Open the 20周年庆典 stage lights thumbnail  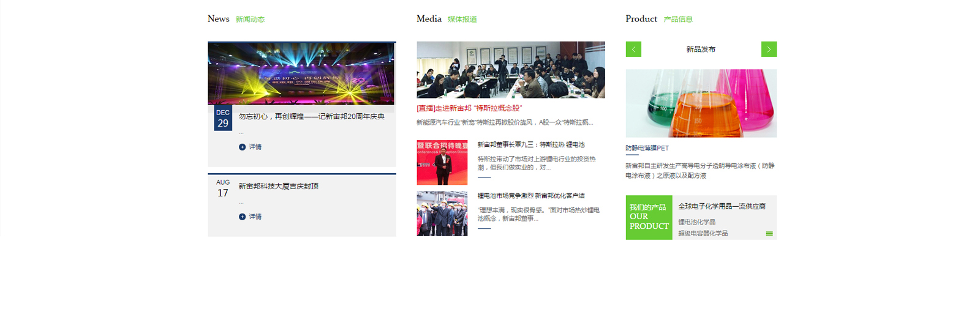(301, 73)
